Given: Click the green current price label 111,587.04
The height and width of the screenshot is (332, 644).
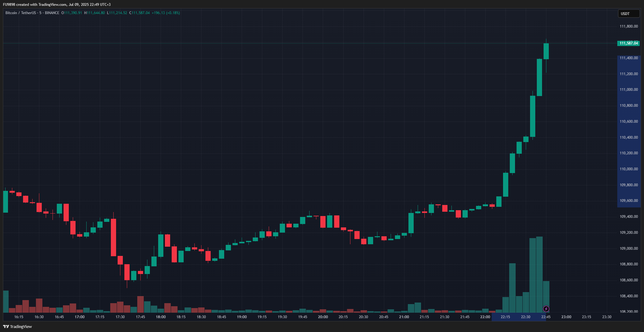Looking at the screenshot, I should pyautogui.click(x=628, y=43).
